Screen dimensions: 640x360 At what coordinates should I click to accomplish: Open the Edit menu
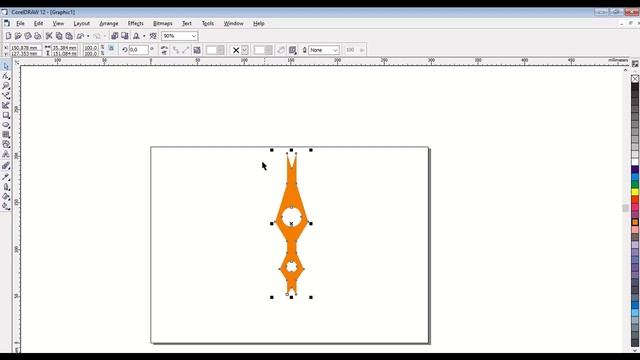click(38, 23)
